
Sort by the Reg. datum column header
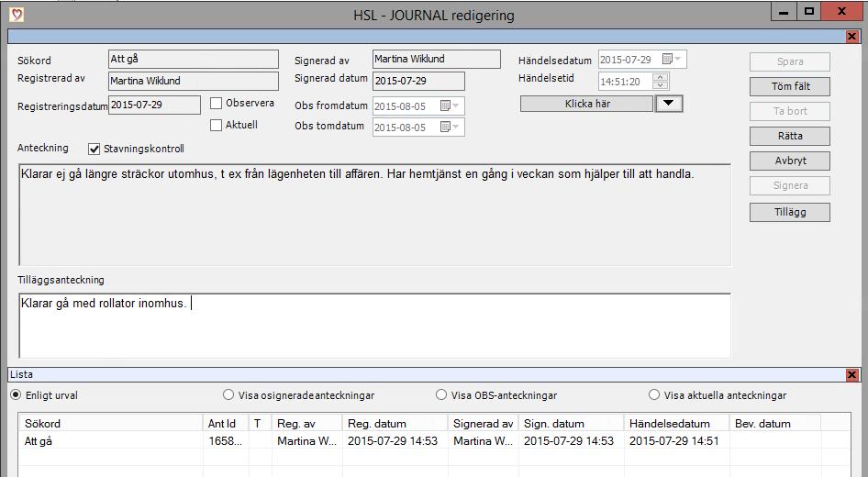pyautogui.click(x=395, y=423)
